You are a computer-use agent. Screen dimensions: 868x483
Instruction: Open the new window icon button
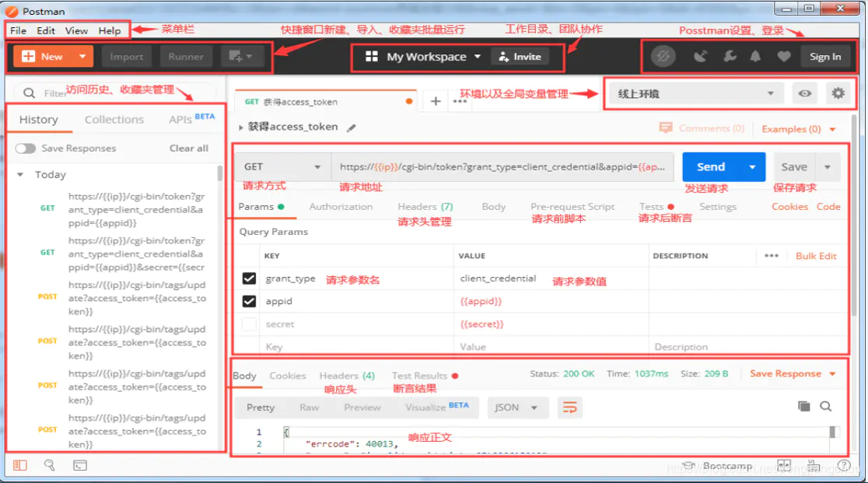(241, 57)
